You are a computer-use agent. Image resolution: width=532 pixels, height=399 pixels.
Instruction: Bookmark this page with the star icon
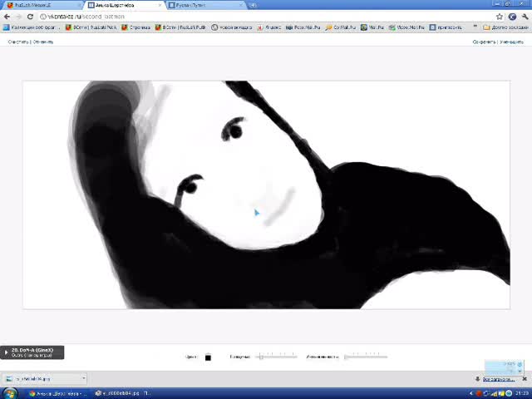(500, 16)
